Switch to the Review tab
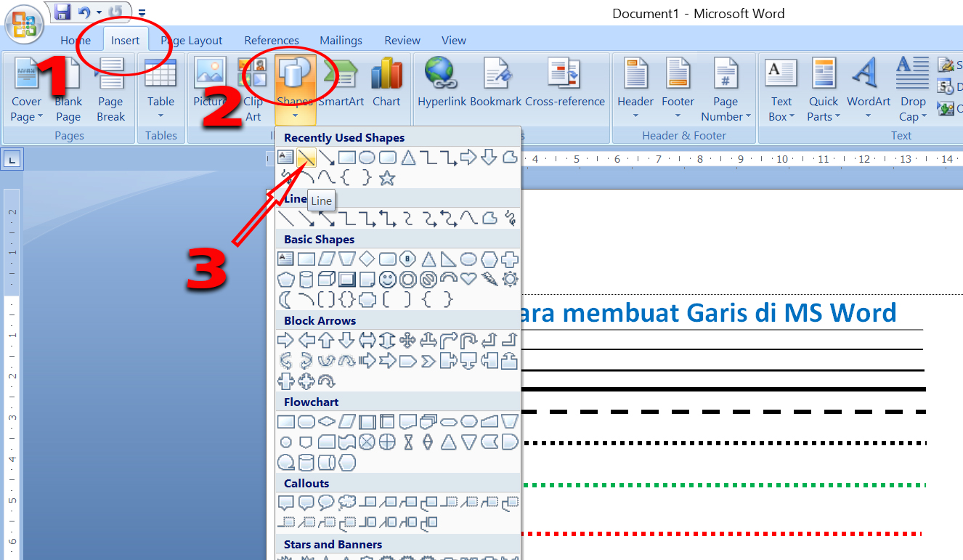Viewport: 963px width, 560px height. coord(402,40)
